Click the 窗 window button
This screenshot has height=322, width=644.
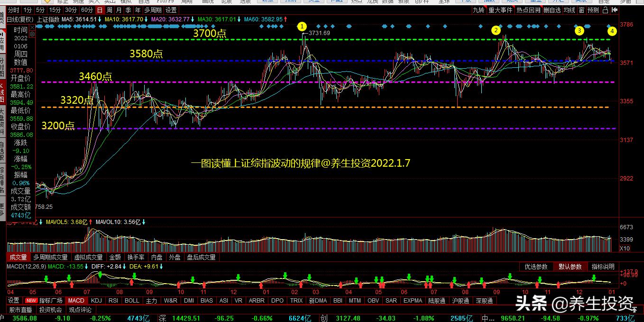pos(581,10)
